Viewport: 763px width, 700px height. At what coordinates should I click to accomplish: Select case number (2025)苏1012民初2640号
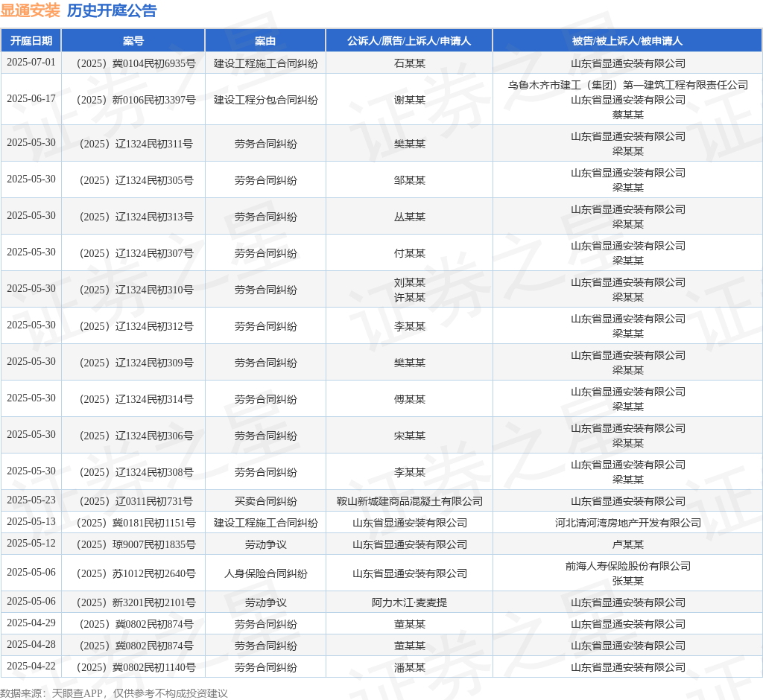click(133, 573)
